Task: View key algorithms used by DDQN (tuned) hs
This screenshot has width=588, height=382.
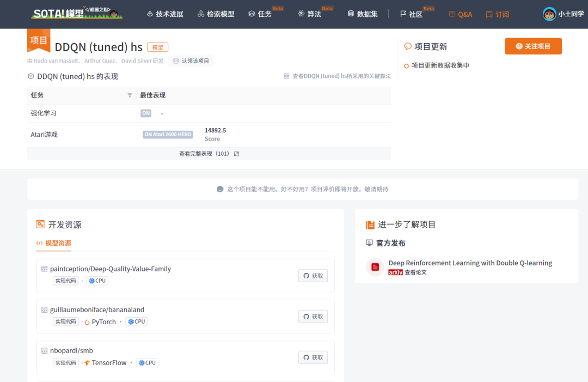Action: (x=341, y=76)
